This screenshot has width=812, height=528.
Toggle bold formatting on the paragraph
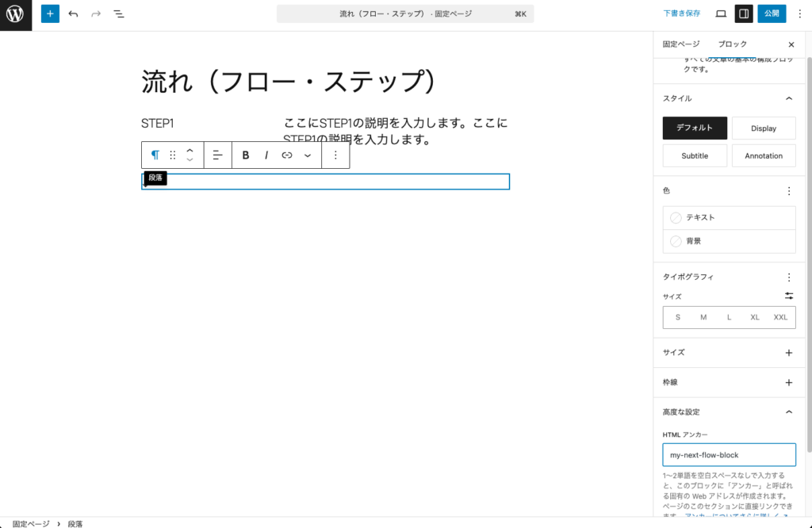pyautogui.click(x=245, y=155)
